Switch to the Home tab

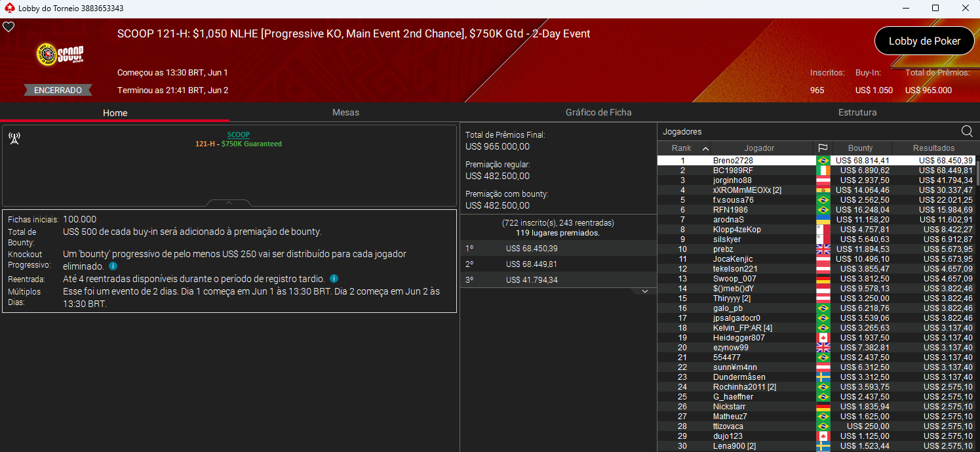(x=115, y=113)
